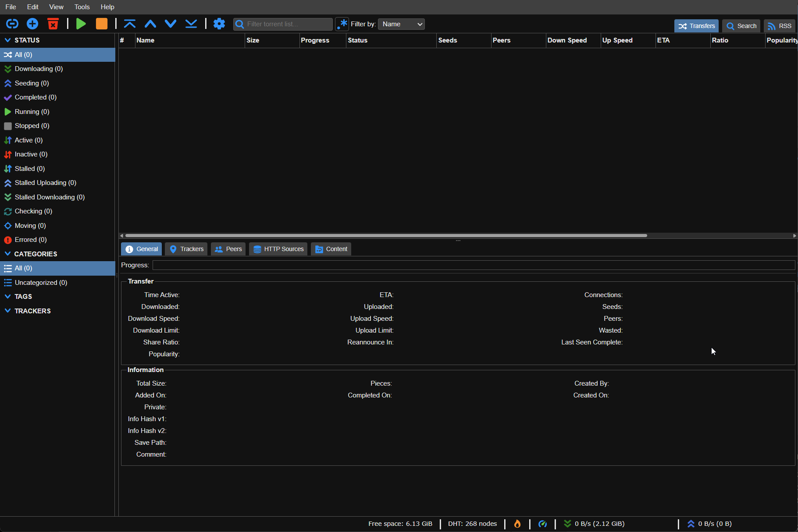Viewport: 798px width, 532px height.
Task: Switch to the Trackers tab
Action: tap(187, 249)
